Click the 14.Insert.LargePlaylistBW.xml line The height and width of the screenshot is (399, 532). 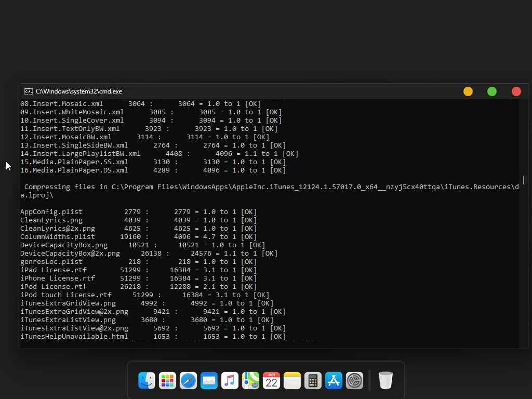click(x=159, y=154)
